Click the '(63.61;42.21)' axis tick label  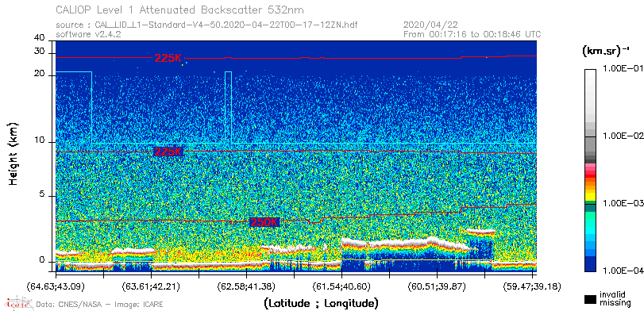click(x=151, y=286)
